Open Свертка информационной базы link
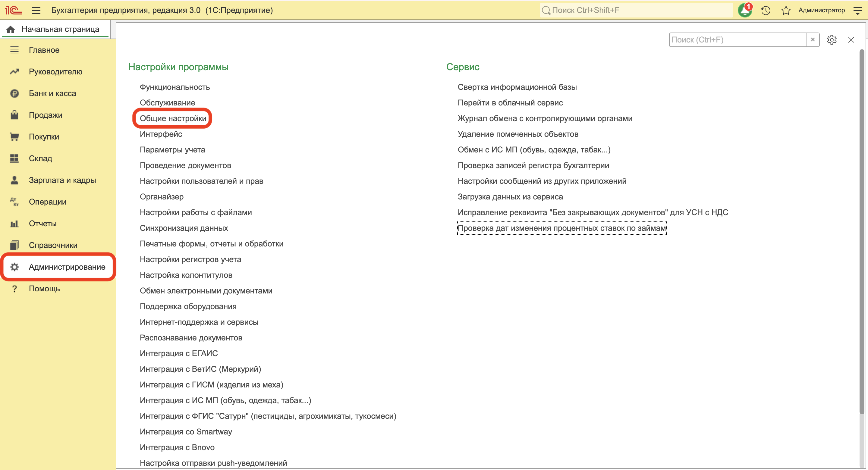This screenshot has height=470, width=868. [517, 87]
